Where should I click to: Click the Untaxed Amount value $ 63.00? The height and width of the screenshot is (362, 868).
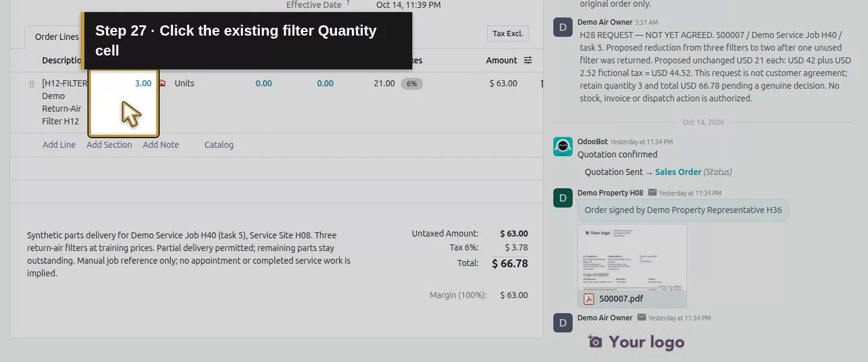pyautogui.click(x=514, y=233)
